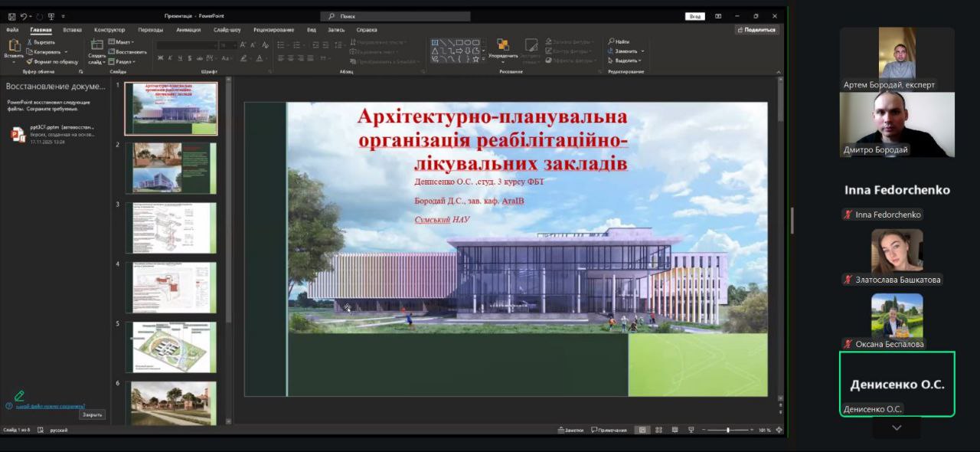Toggle italic (К) formatting
Image resolution: width=980 pixels, height=452 pixels.
click(171, 58)
